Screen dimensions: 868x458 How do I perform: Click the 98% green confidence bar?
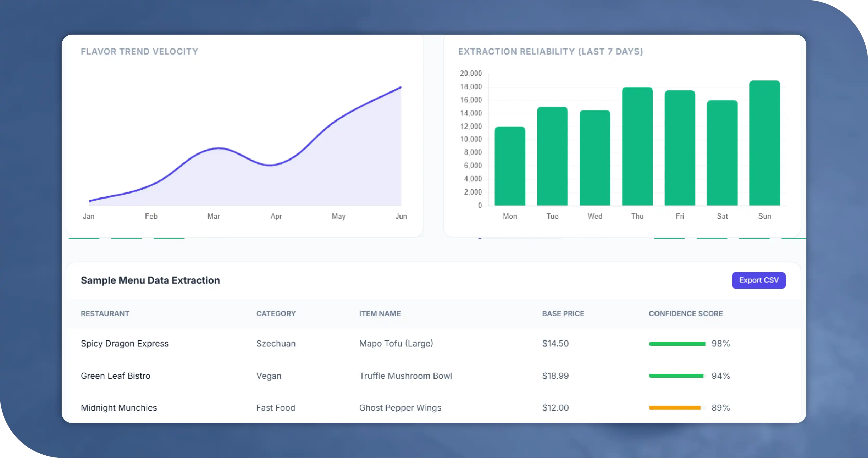(677, 344)
